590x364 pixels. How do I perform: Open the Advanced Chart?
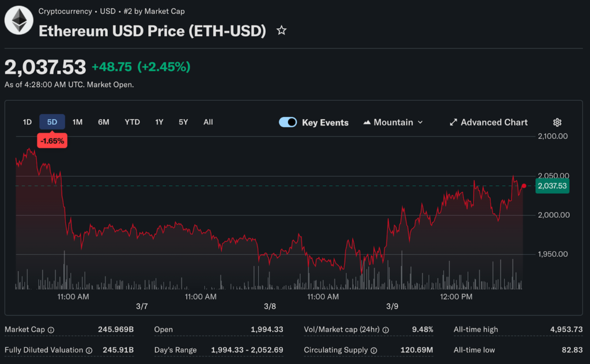pos(489,122)
